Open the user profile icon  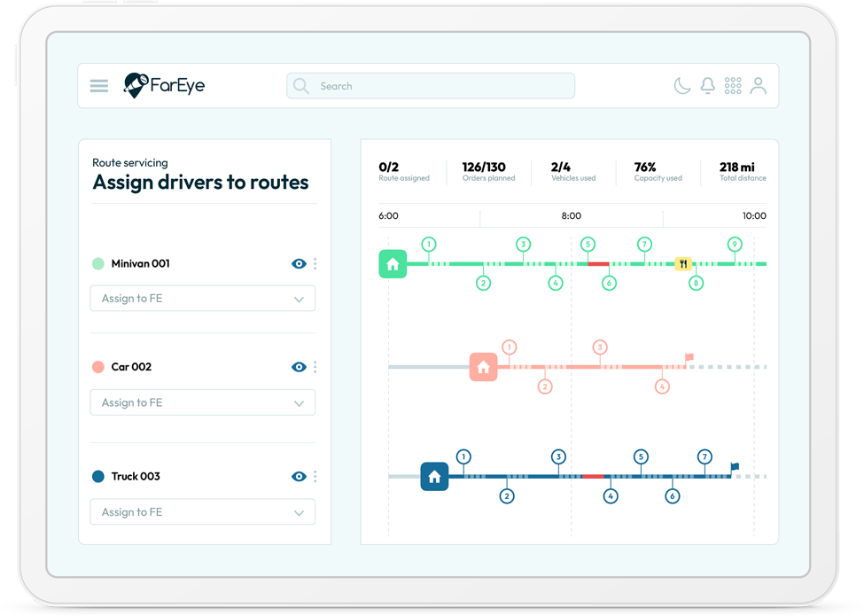[759, 86]
